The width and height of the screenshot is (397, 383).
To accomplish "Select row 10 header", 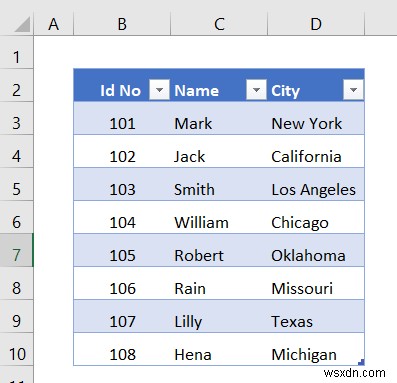I will tap(16, 349).
